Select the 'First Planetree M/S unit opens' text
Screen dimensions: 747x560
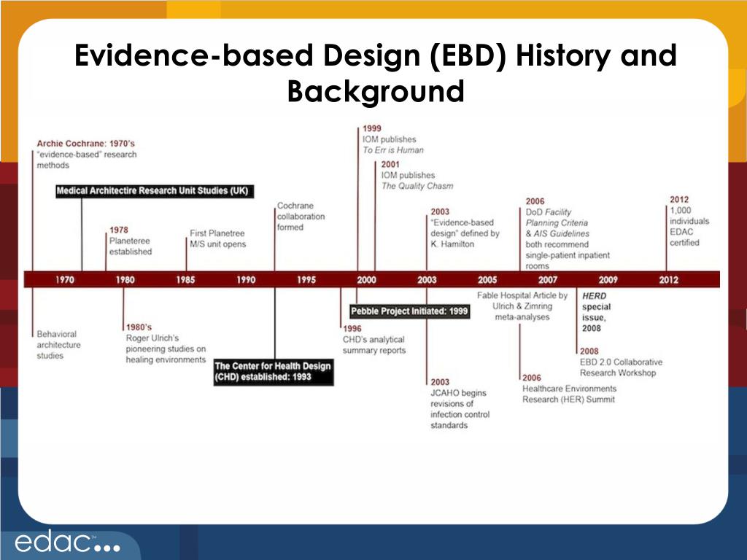(217, 238)
